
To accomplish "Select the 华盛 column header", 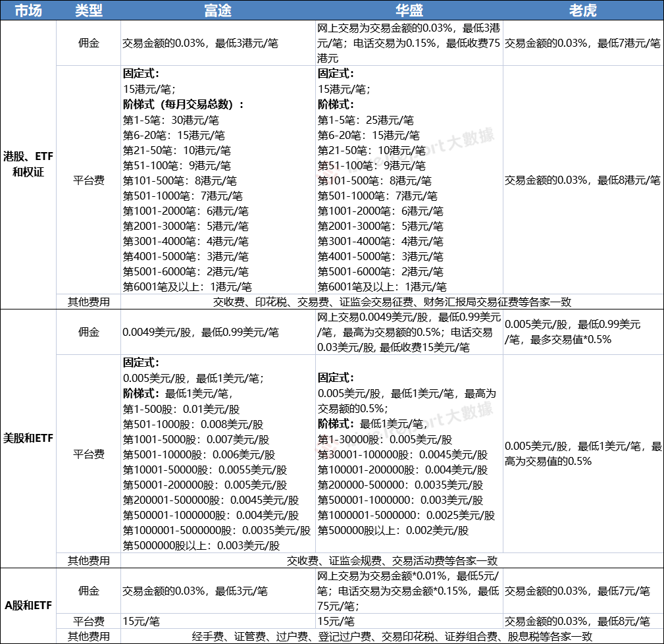I will [409, 10].
